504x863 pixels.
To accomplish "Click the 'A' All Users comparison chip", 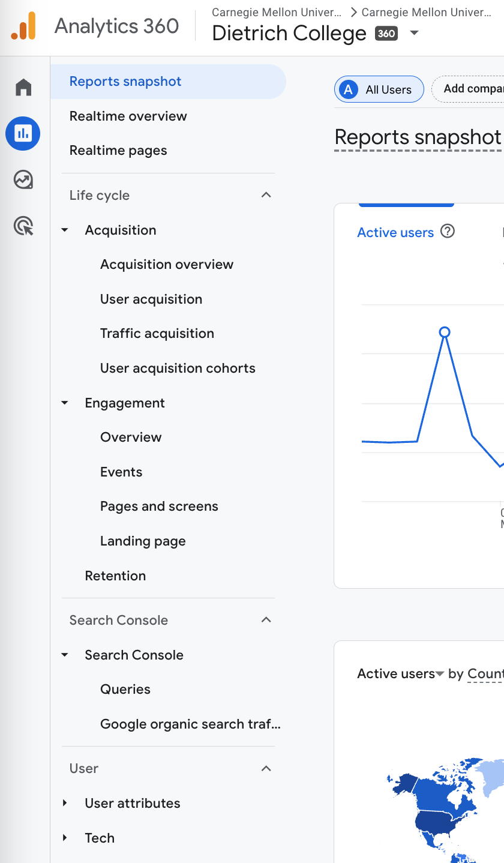I will coord(379,89).
